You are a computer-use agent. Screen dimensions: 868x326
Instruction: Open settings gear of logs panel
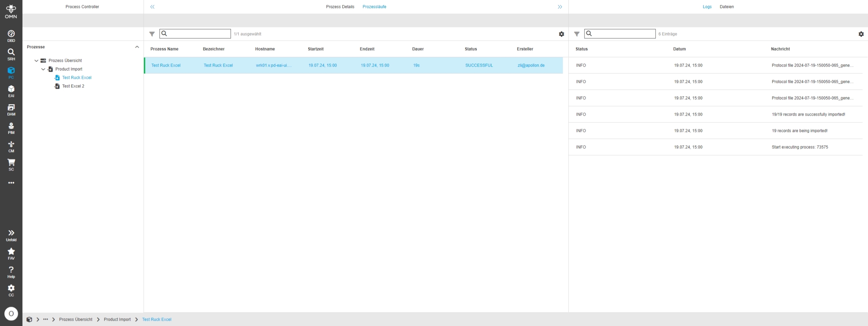coord(861,34)
